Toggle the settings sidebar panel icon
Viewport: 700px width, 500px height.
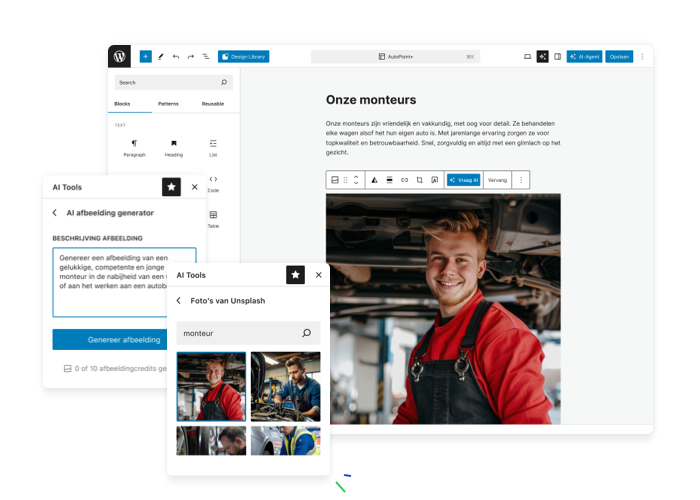coord(558,57)
